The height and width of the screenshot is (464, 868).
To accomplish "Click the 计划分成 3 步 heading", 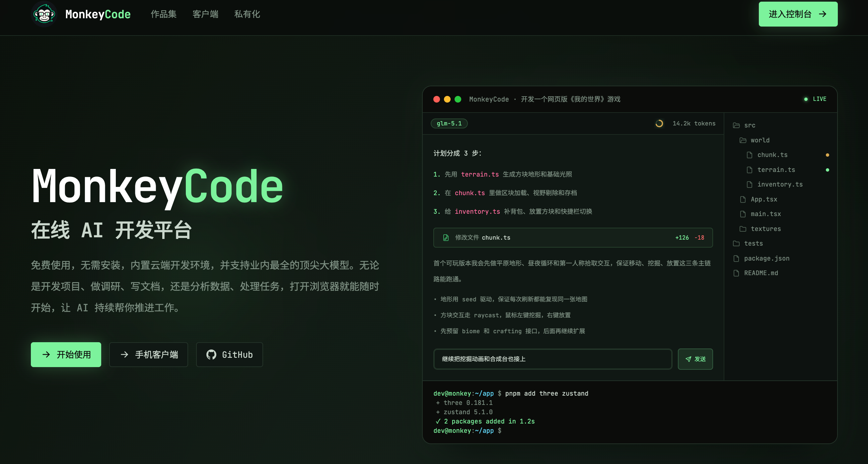I will pos(457,153).
